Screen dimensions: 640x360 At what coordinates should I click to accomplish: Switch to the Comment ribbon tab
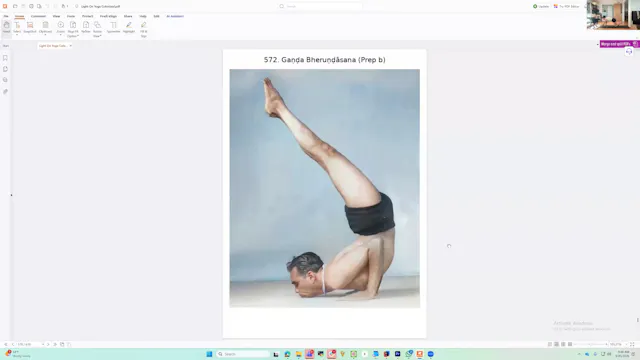point(38,16)
